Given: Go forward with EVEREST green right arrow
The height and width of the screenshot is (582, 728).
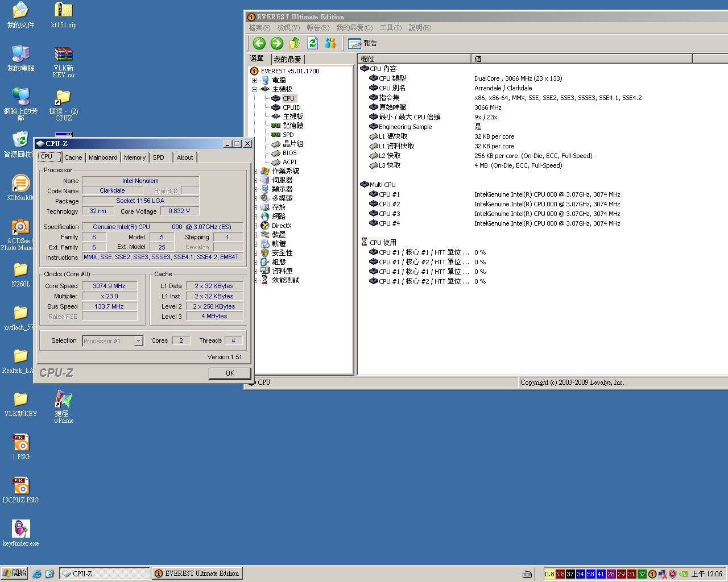Looking at the screenshot, I should click(x=277, y=43).
